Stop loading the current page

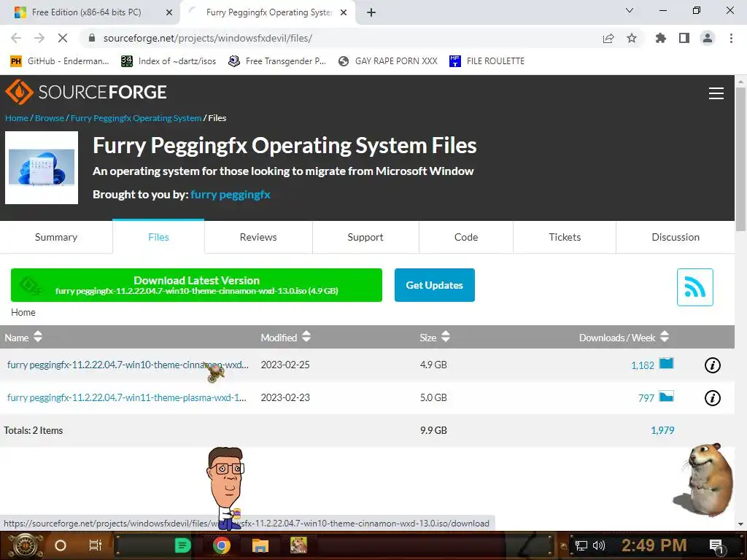[63, 38]
